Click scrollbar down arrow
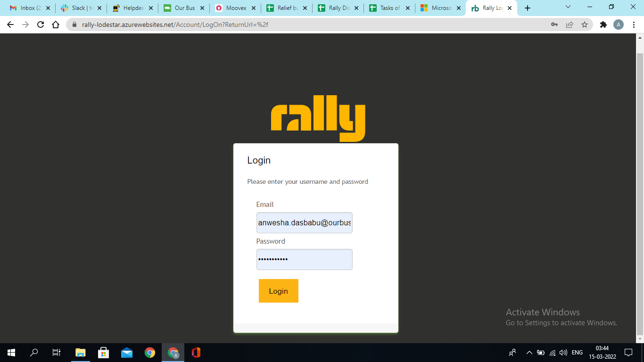 click(640, 339)
